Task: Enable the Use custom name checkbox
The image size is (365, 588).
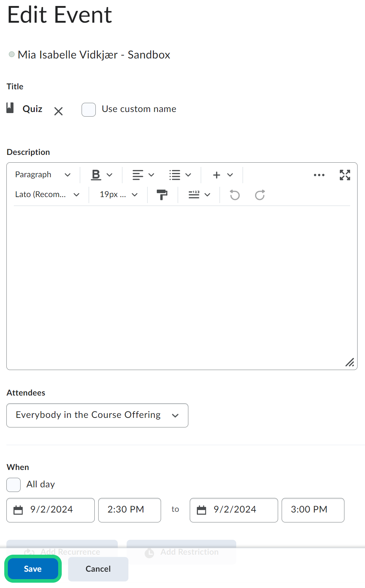Action: tap(89, 110)
